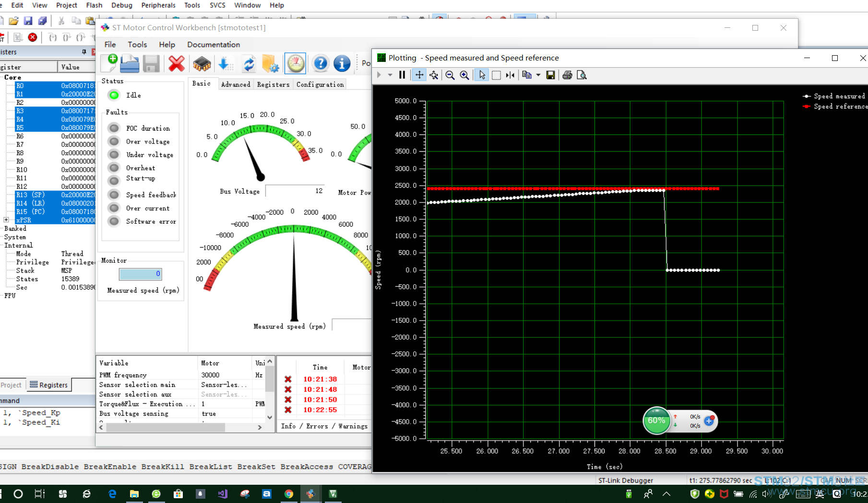Click the red stop icon in Keil debug toolbar
Image resolution: width=868 pixels, height=503 pixels.
33,37
